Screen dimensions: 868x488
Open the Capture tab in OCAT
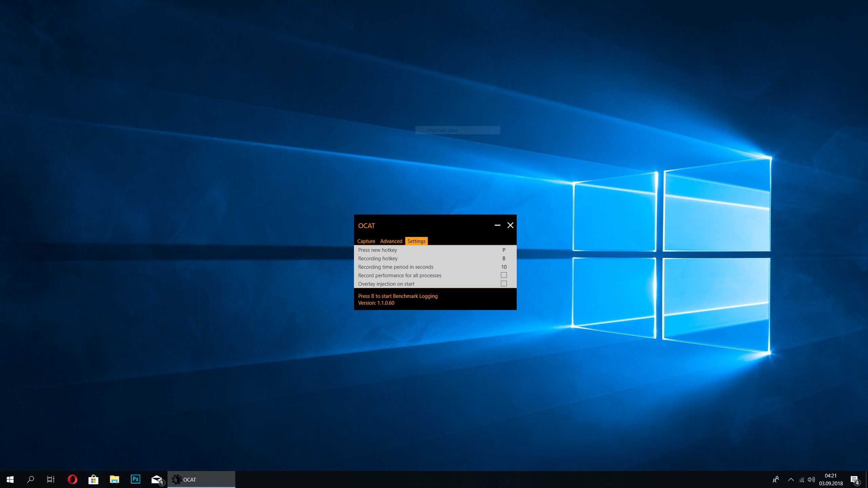(x=366, y=241)
